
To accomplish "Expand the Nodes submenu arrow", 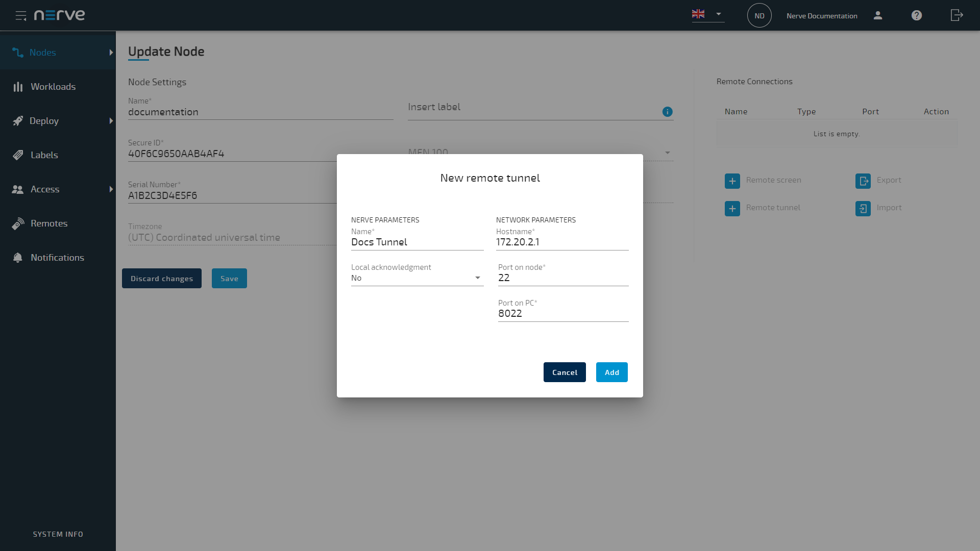I will tap(111, 53).
